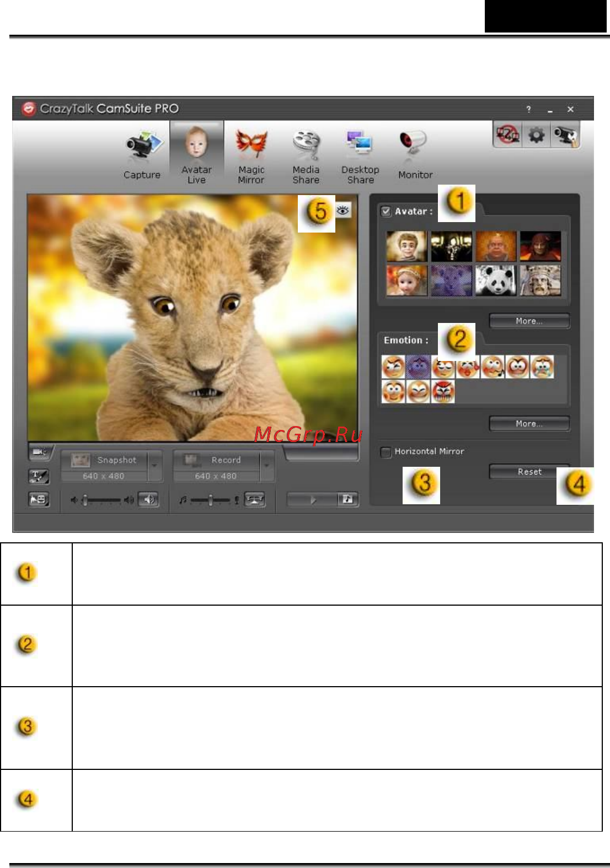
Task: Apply the laughing squint-eyed emotion
Action: [x=418, y=391]
